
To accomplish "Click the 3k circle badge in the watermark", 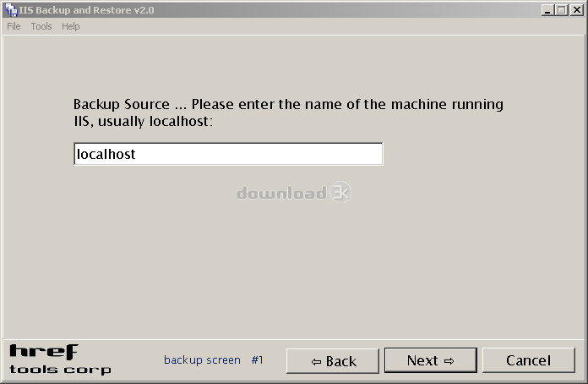I will pos(340,192).
